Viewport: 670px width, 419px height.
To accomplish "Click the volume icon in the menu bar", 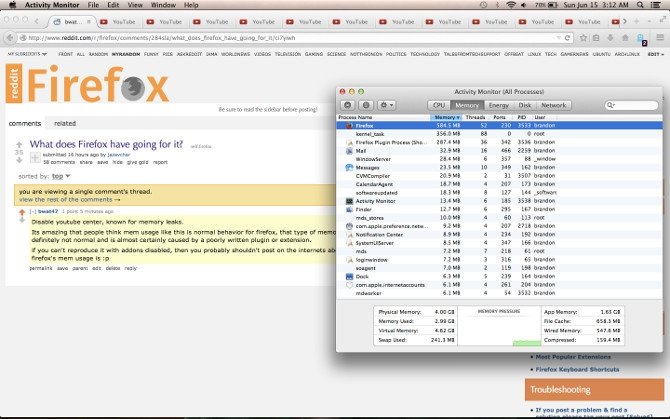I will click(523, 5).
